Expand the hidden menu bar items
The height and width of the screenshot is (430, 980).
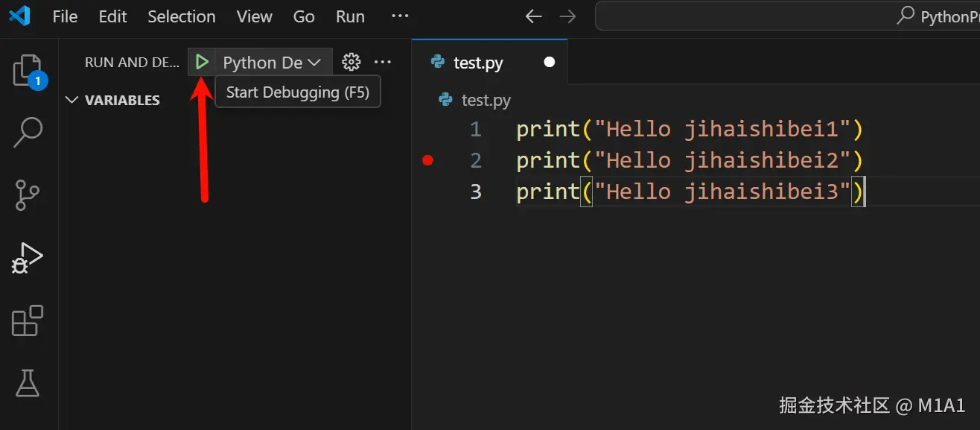[x=400, y=16]
